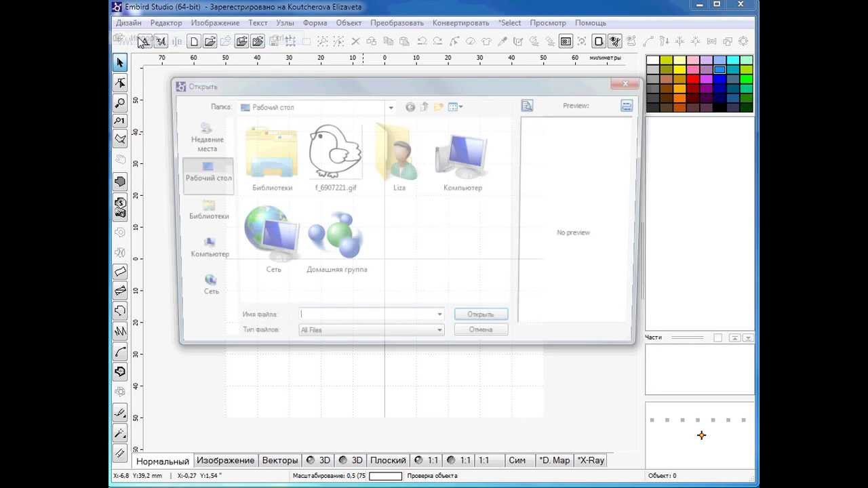
Task: Open the Помощь menu
Action: tap(590, 22)
